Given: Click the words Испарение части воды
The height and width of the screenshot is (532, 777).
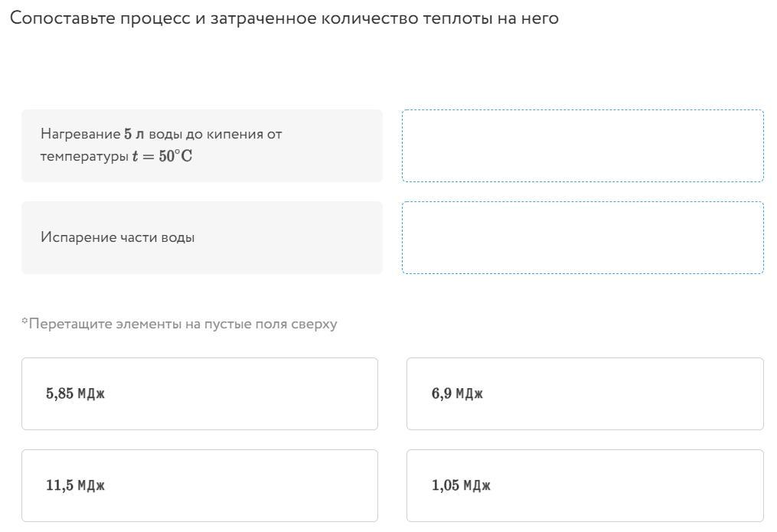Looking at the screenshot, I should tap(117, 237).
